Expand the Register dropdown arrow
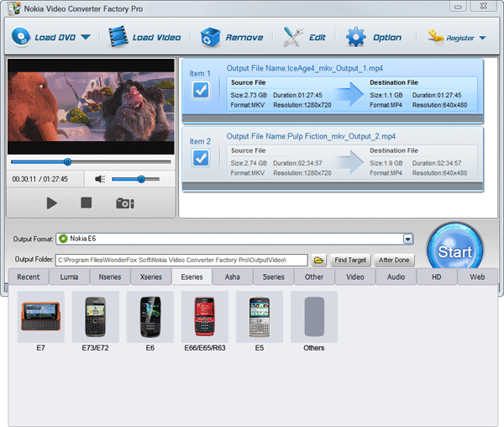Viewport: 504px width, 427px height. pyautogui.click(x=482, y=38)
